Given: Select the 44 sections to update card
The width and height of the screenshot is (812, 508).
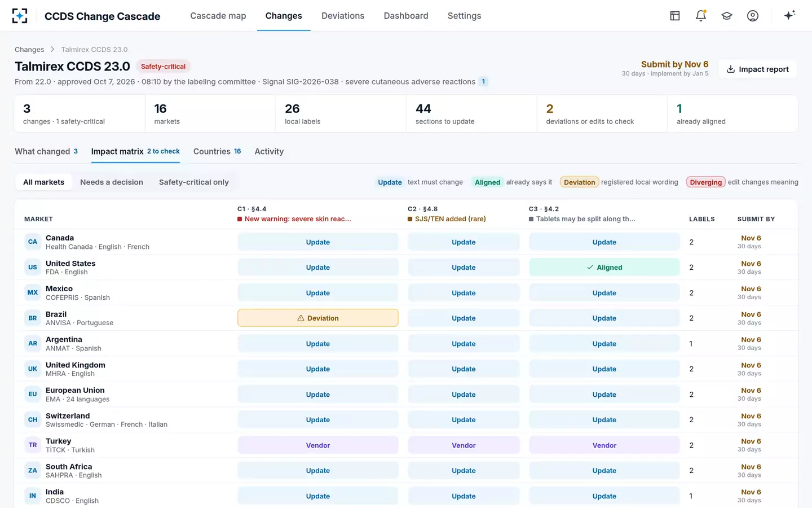Looking at the screenshot, I should pos(471,113).
